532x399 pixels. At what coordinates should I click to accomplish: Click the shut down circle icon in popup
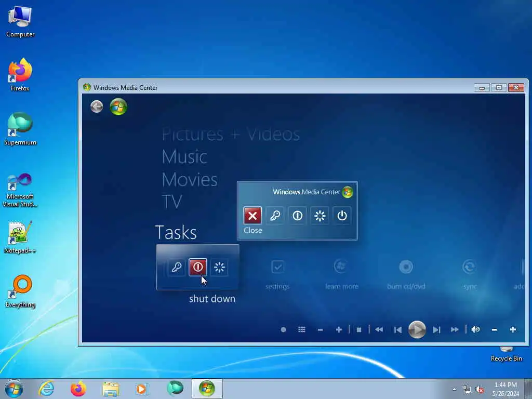tap(297, 216)
